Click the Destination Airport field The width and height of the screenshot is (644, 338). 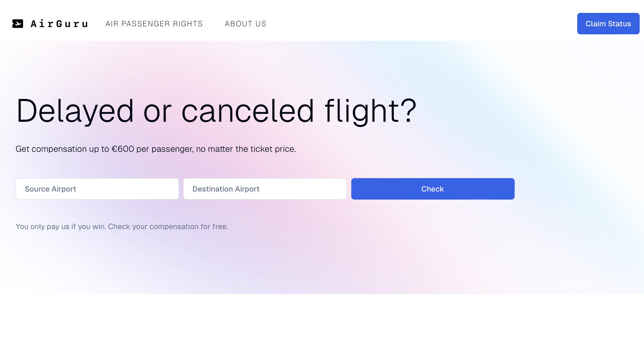tap(265, 189)
